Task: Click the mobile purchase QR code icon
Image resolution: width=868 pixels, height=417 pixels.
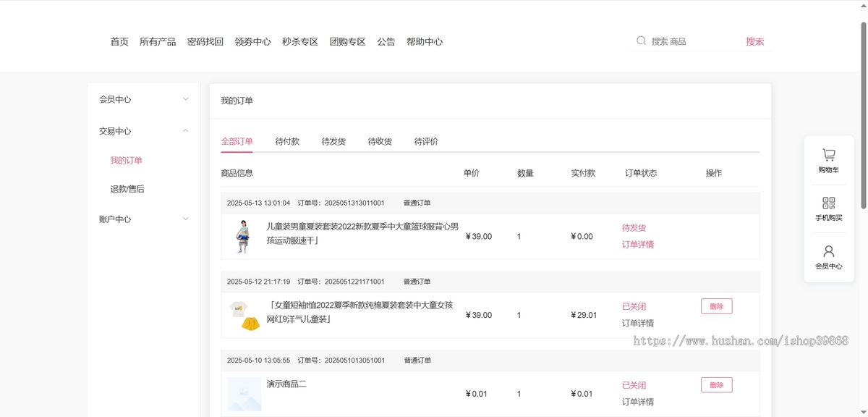Action: point(828,203)
